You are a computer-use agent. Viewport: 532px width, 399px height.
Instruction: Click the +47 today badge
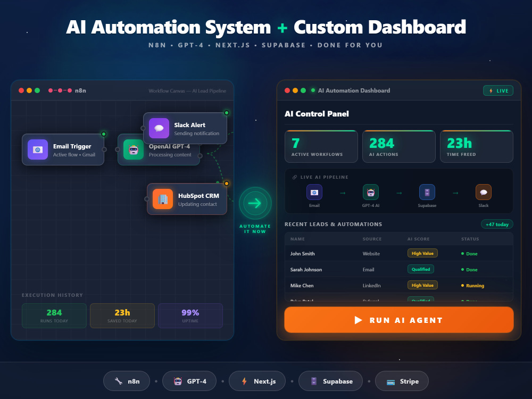tap(497, 225)
